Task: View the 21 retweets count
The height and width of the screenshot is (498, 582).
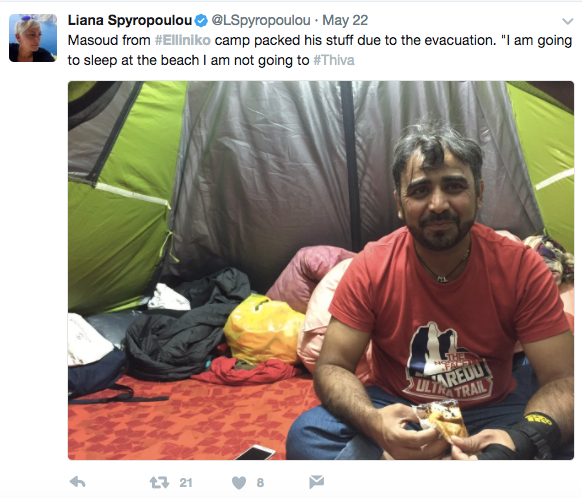Action: [186, 482]
